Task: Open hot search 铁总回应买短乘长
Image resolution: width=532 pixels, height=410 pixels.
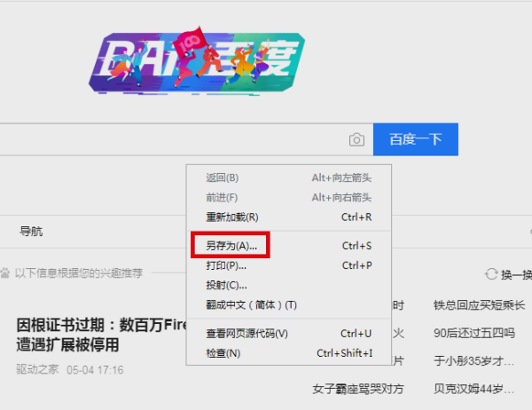Action: pos(479,305)
